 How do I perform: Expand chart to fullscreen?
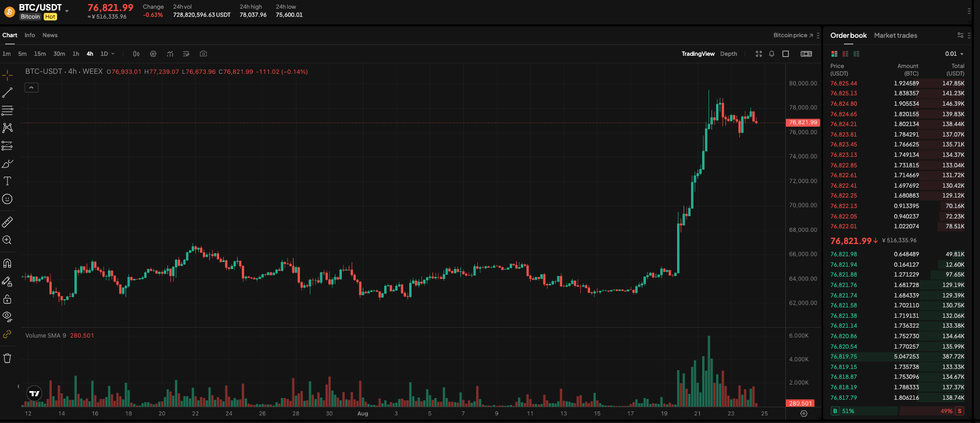pos(759,53)
